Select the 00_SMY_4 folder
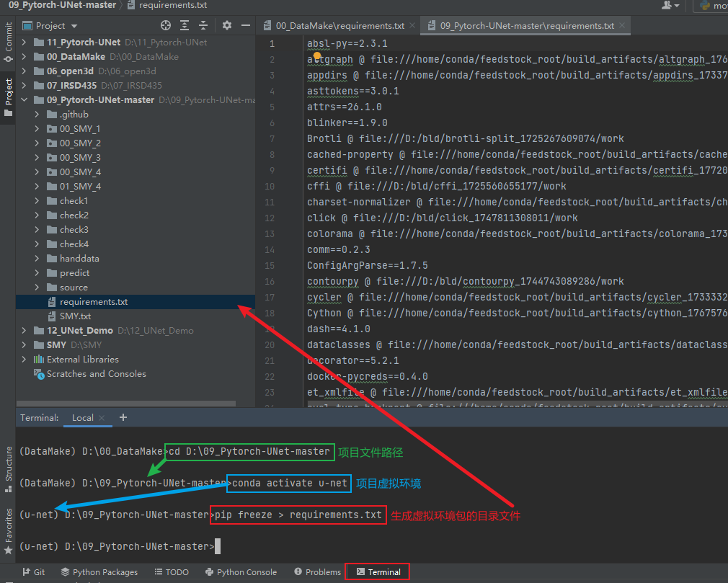728x583 pixels. point(80,172)
